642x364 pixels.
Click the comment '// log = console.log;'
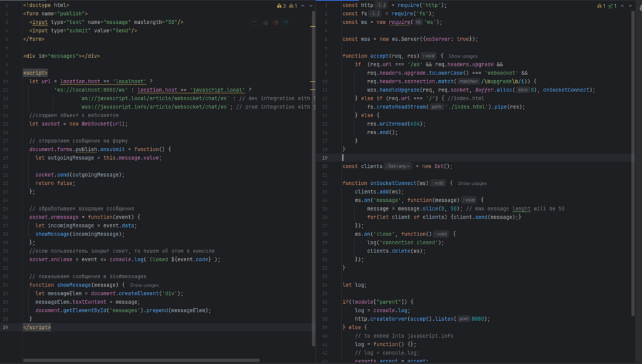387,353
